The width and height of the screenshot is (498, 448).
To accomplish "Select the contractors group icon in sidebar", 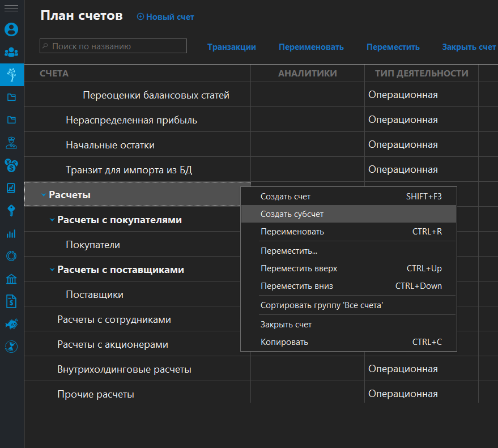I will 11,52.
